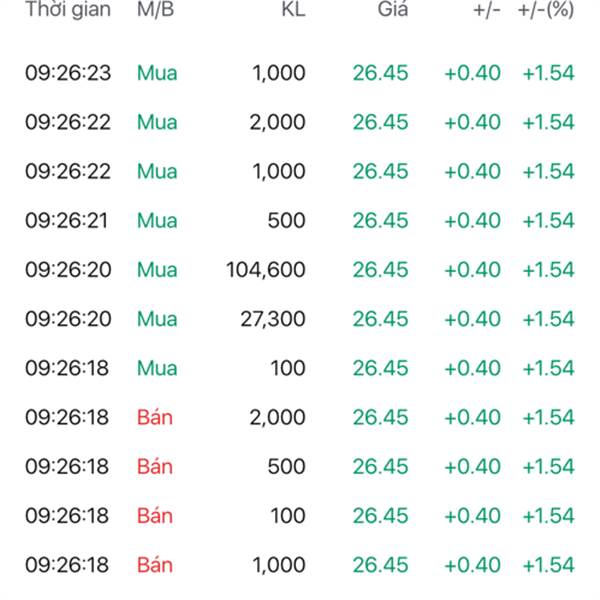The image size is (600, 600).
Task: Select the Bán trade with 500 volume
Action: click(300, 466)
